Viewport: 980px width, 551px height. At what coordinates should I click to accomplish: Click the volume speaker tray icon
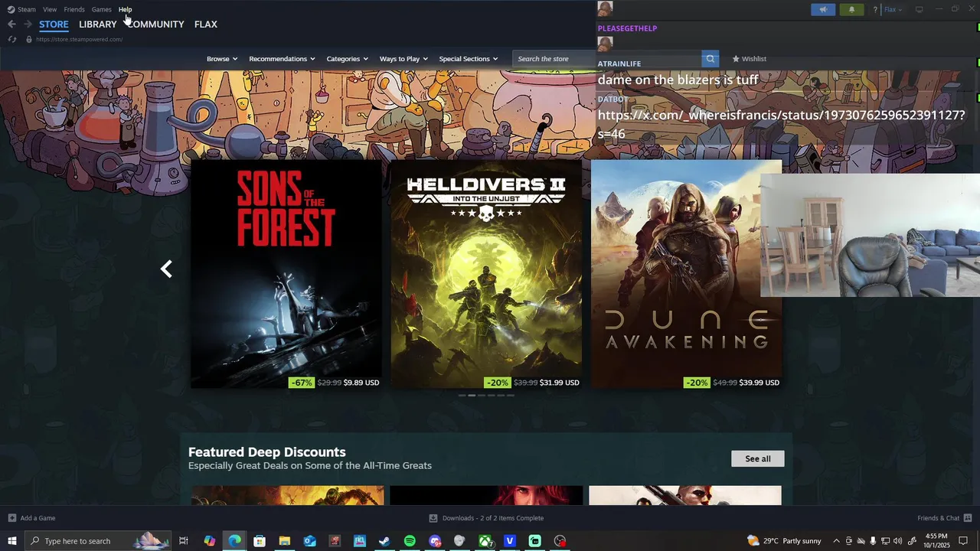point(897,541)
